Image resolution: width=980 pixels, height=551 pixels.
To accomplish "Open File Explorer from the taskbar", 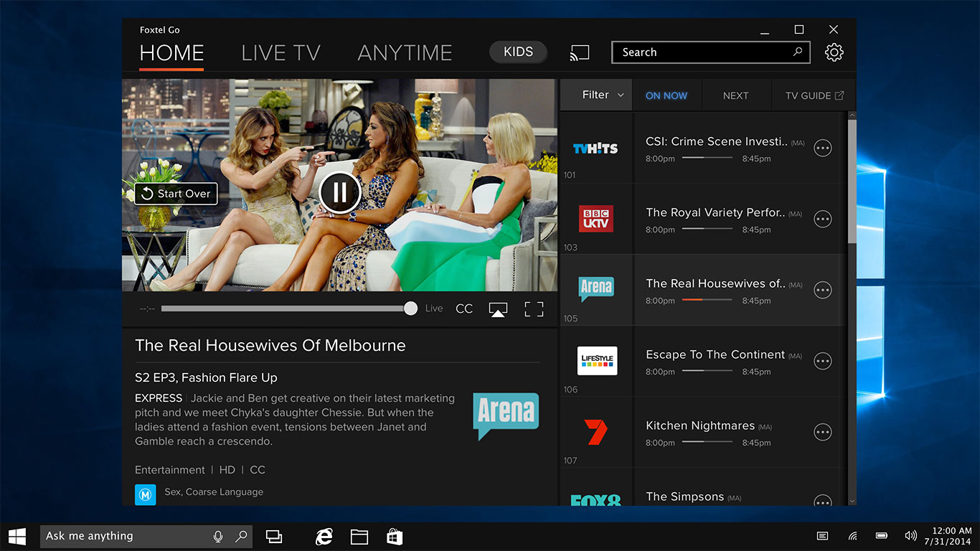I will click(x=359, y=536).
